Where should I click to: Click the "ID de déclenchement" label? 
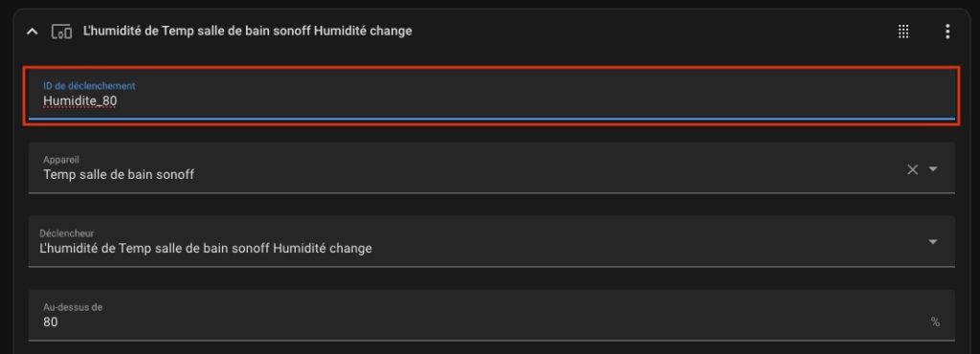tap(89, 85)
